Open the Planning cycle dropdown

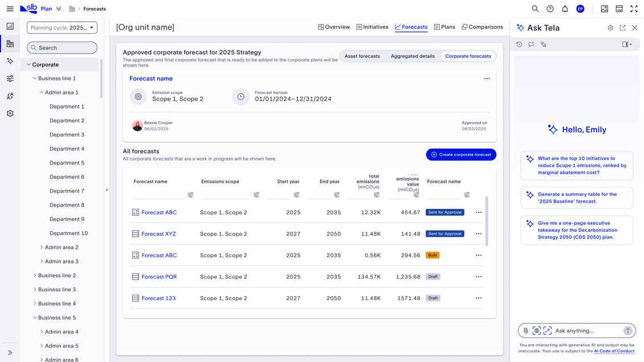62,27
